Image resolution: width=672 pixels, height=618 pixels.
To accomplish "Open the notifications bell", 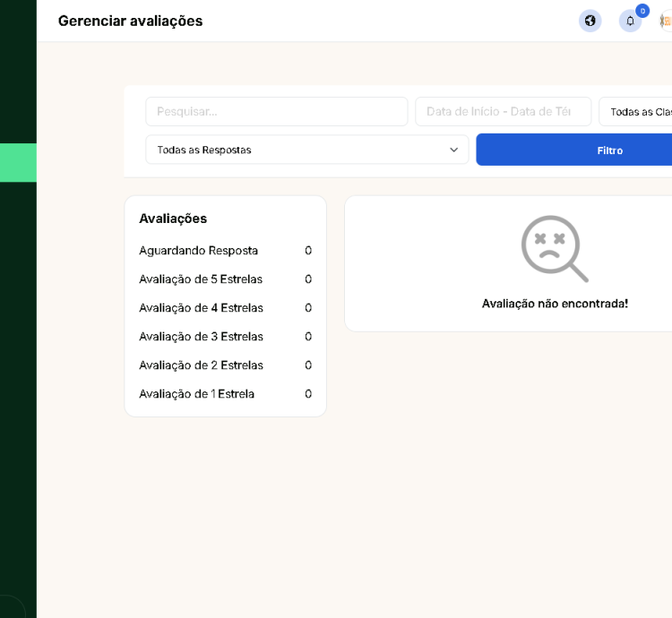I will coord(630,21).
